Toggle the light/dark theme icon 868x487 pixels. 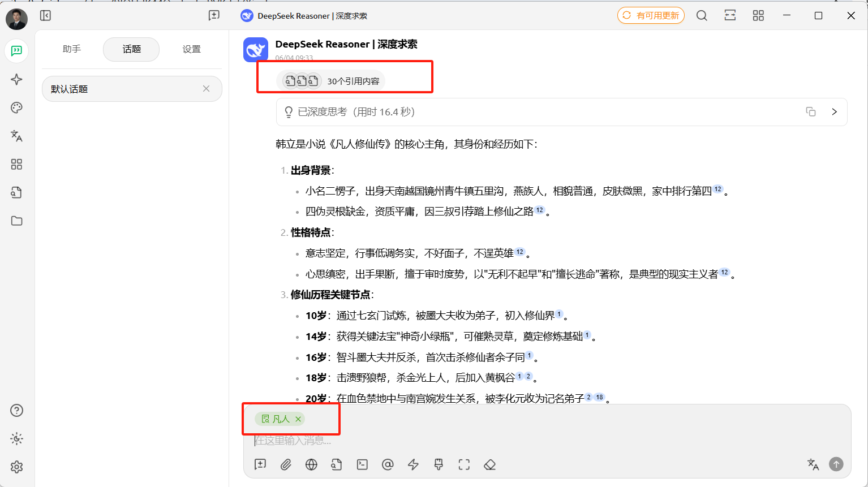point(16,438)
